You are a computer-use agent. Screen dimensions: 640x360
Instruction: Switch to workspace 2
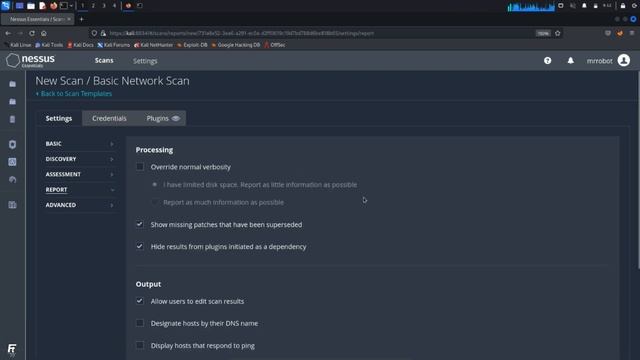(93, 6)
